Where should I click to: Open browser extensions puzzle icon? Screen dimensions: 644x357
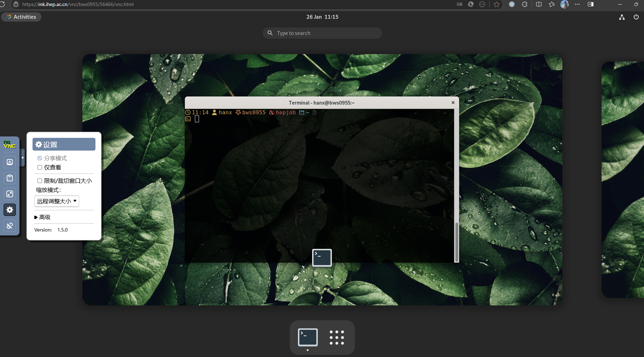coord(525,4)
